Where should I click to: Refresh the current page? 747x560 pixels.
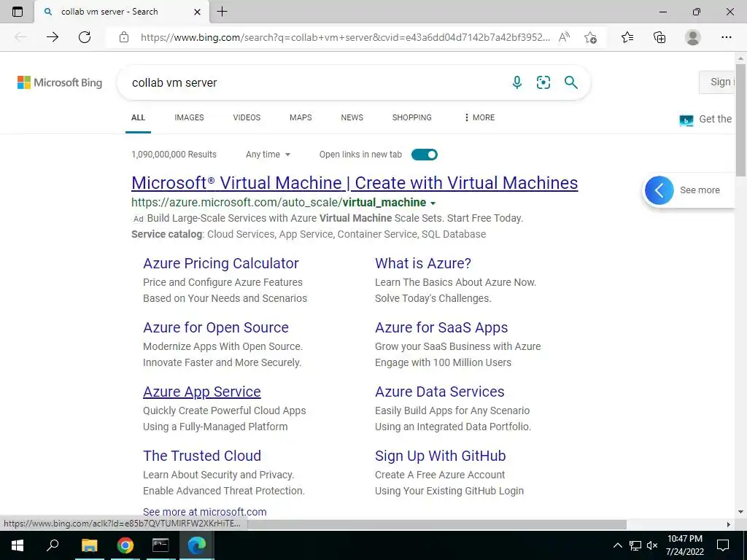click(85, 37)
